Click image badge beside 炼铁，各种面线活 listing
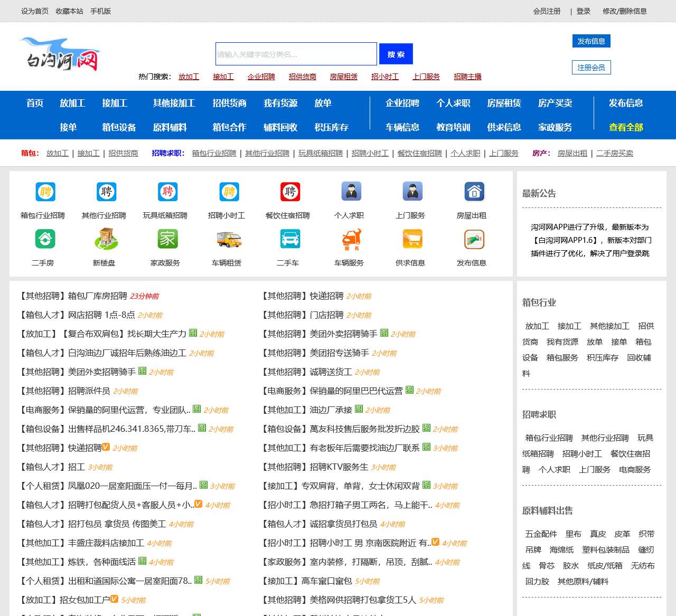The height and width of the screenshot is (616, 676). (142, 561)
